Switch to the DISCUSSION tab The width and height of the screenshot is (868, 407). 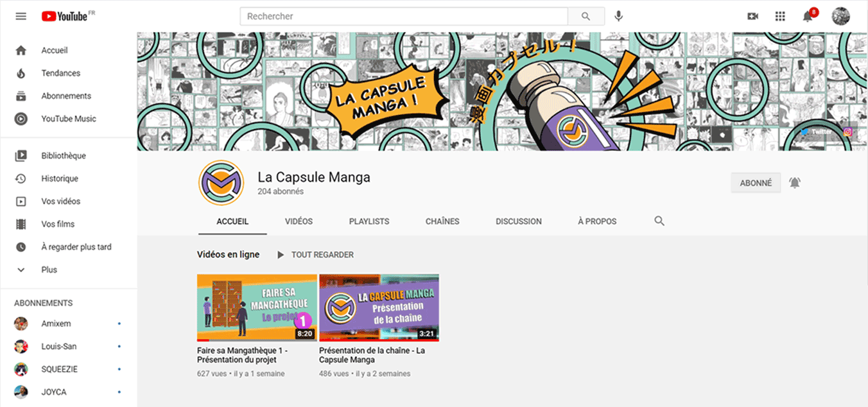pos(519,221)
